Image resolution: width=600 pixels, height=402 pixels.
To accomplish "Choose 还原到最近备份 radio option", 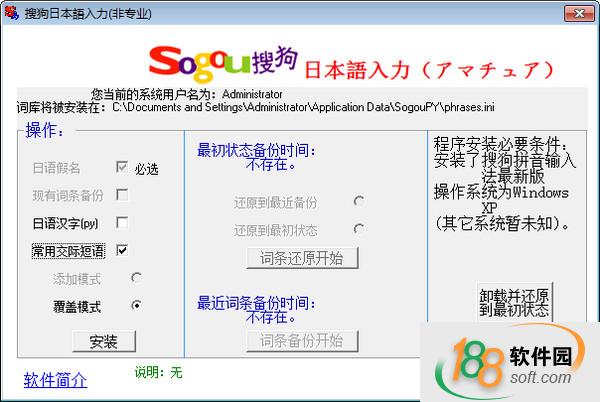I will [359, 201].
